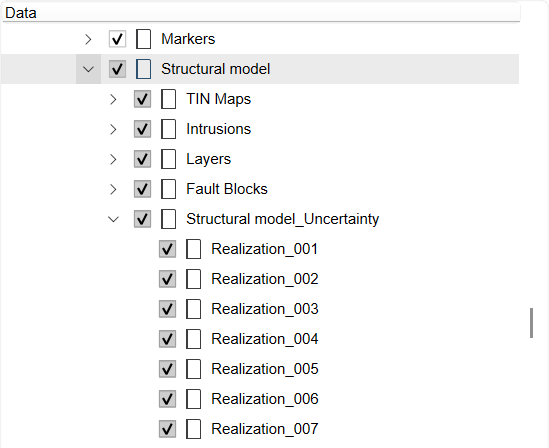Uncheck the Fault Blocks checkbox

(x=143, y=189)
